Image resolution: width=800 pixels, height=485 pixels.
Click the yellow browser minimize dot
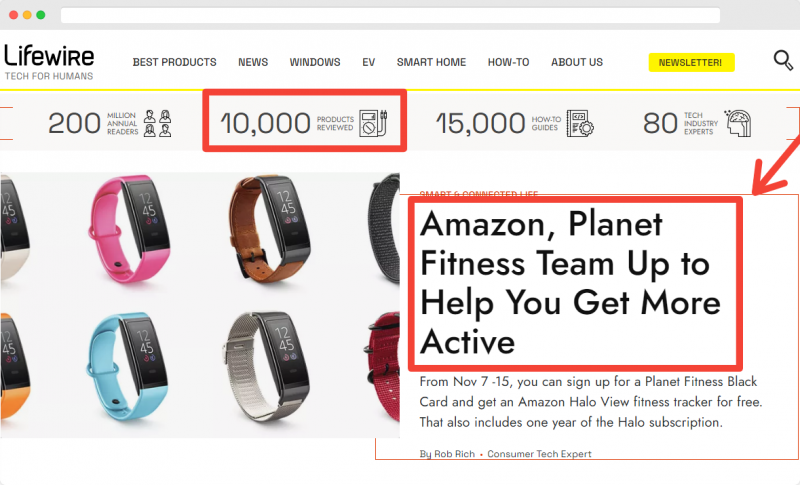[x=27, y=15]
